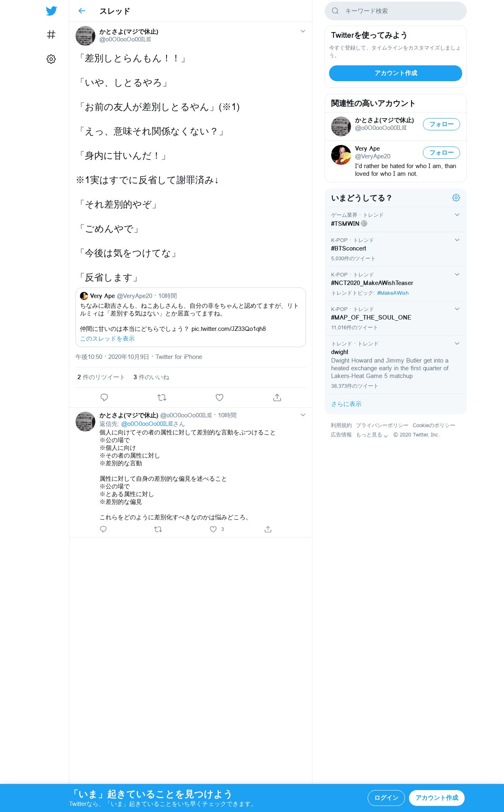Image resolution: width=504 pixels, height=812 pixels.
Task: Click the ログイン button in bottom banner
Action: click(x=386, y=798)
